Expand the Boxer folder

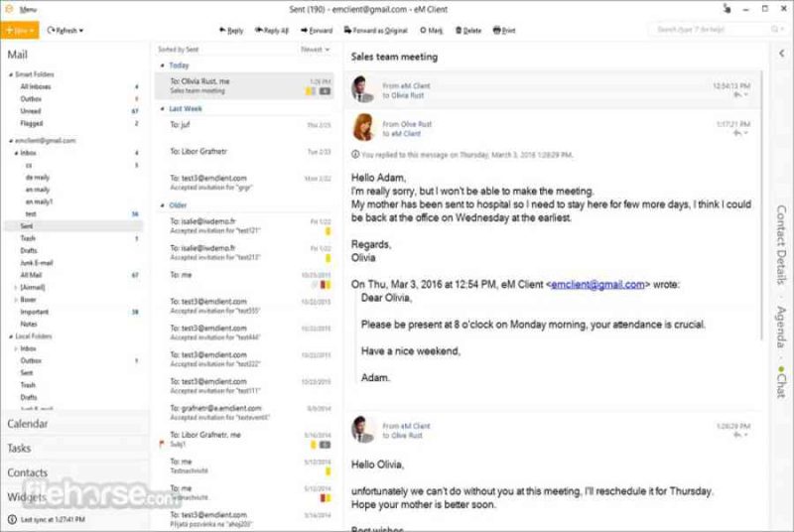point(16,300)
